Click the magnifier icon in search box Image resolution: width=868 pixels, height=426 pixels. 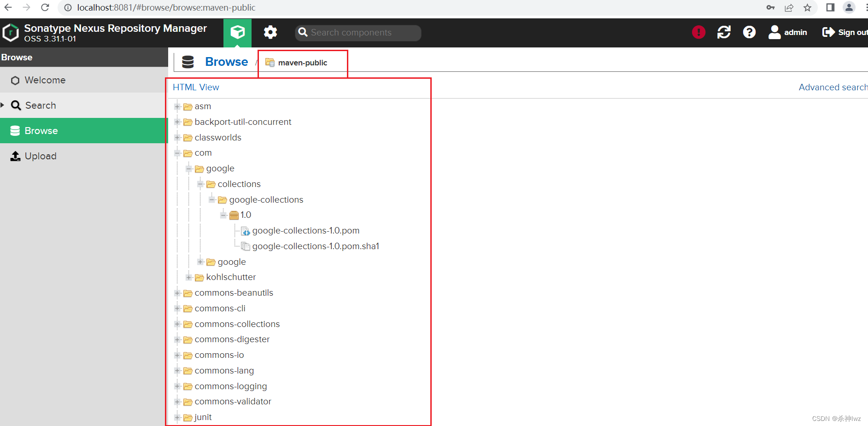pyautogui.click(x=303, y=32)
